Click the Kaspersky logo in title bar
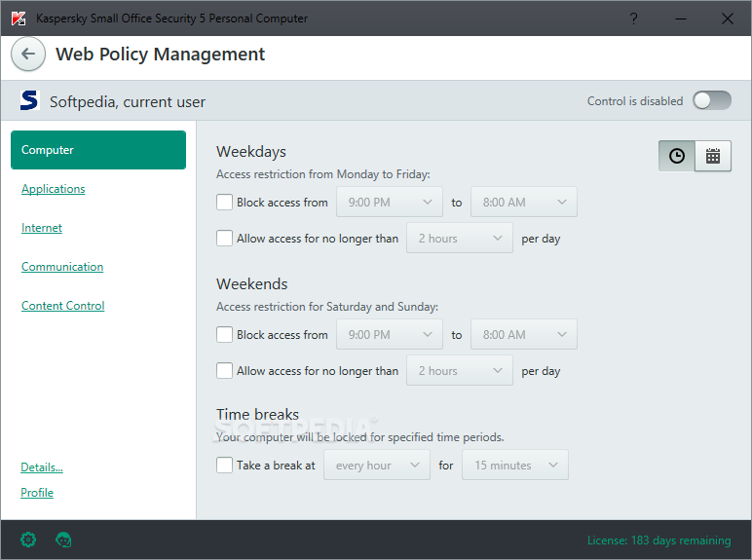The width and height of the screenshot is (752, 560). point(19,19)
